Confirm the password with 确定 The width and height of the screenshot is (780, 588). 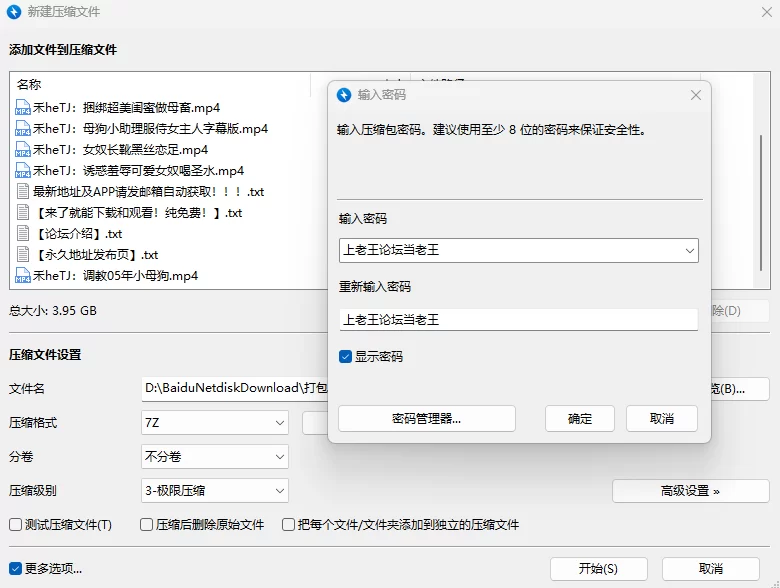580,418
